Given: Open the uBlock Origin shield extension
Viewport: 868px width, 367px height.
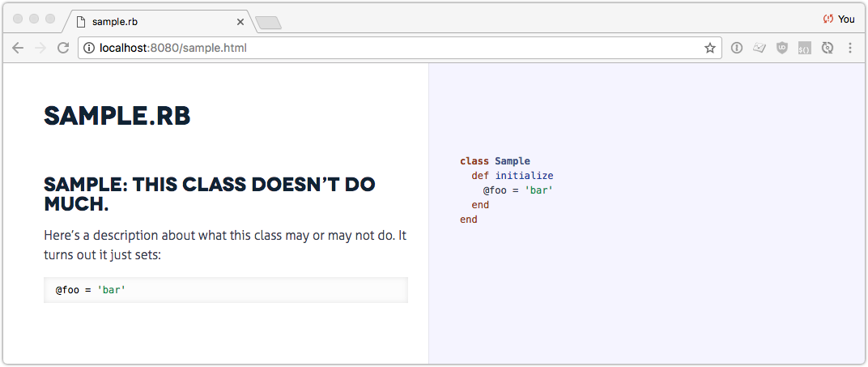Looking at the screenshot, I should click(x=781, y=48).
